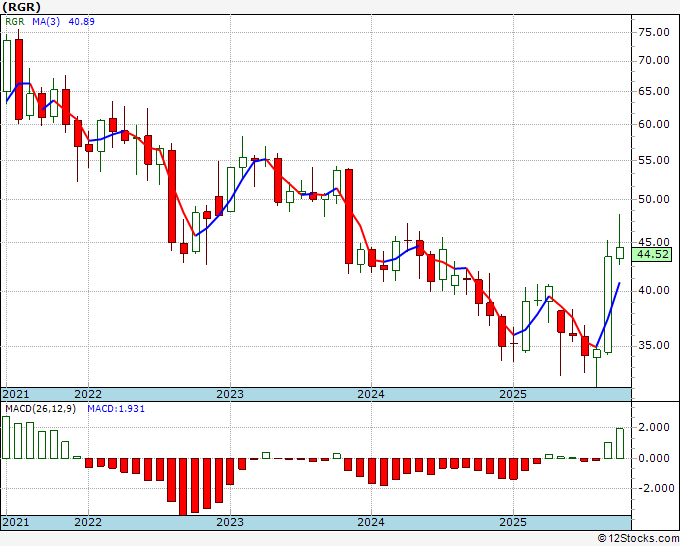
Task: Click the 50.00 price axis label
Action: [654, 199]
